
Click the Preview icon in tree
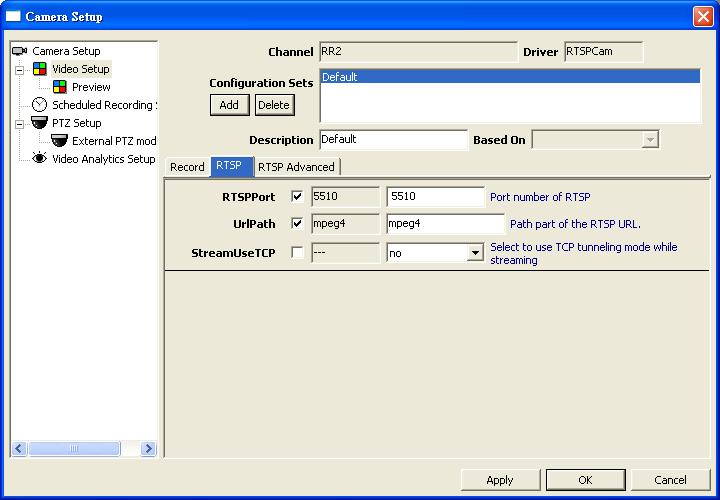59,87
